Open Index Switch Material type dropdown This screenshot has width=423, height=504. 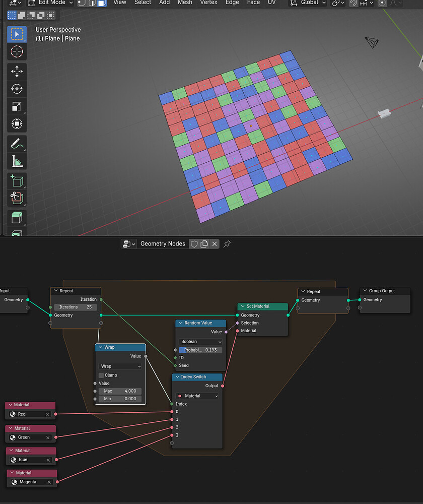197,396
